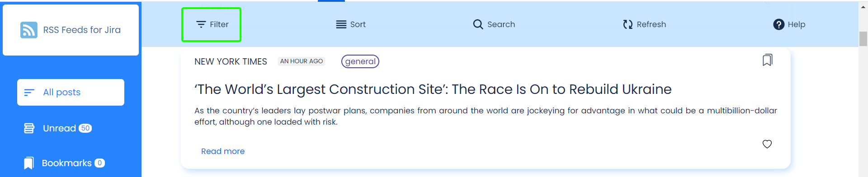
Task: Click the Search button
Action: tap(494, 24)
